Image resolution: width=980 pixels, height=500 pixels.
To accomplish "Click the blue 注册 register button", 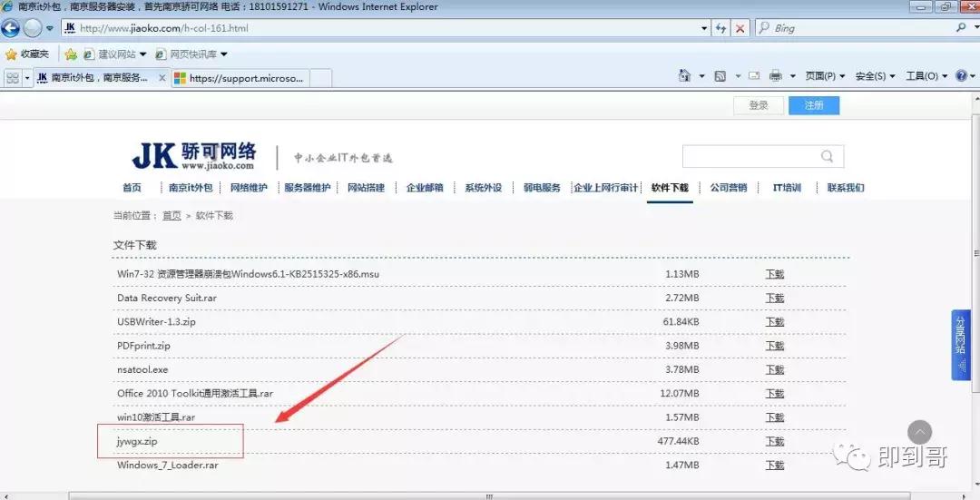I will tap(814, 105).
